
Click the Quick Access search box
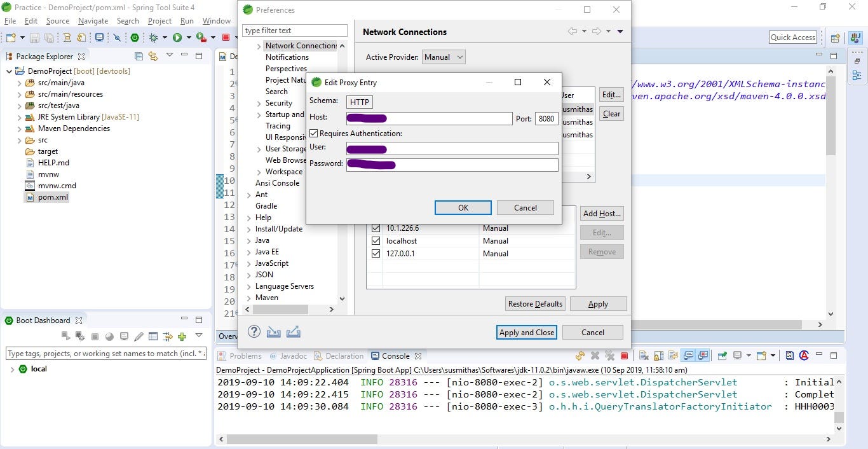793,38
